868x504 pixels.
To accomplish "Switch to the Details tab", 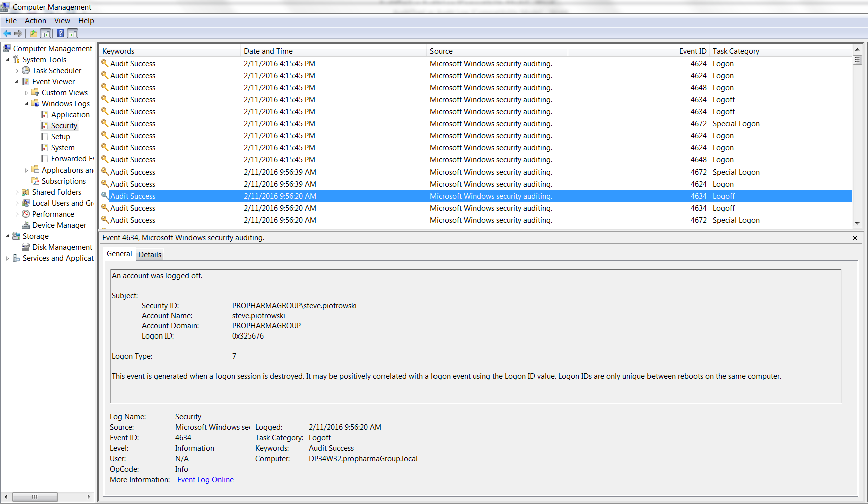I will 149,254.
